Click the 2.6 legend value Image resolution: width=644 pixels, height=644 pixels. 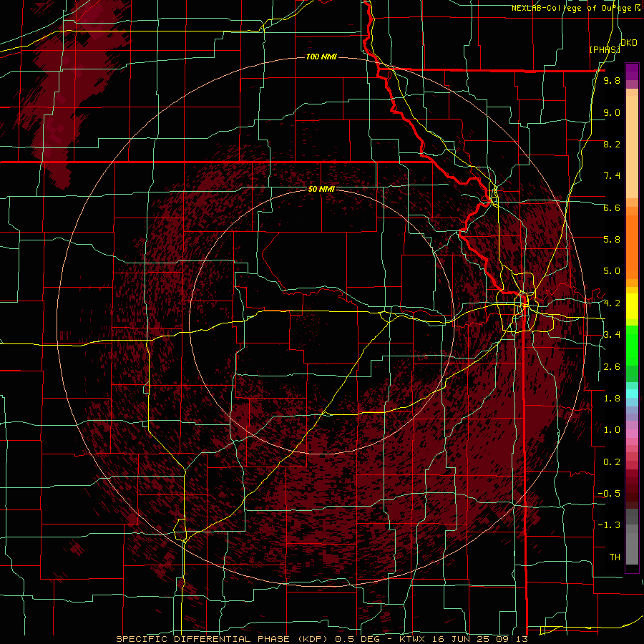coord(612,367)
